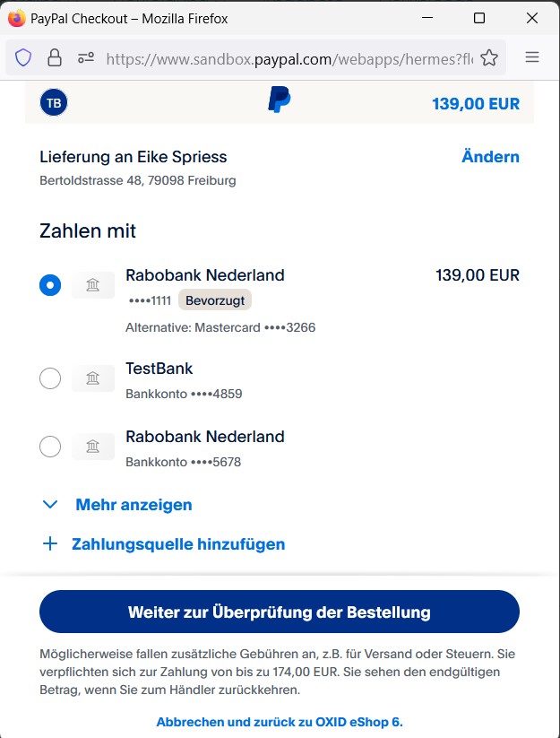Click Abbrechen und zurück zu OXID eShop 6

[x=280, y=722]
